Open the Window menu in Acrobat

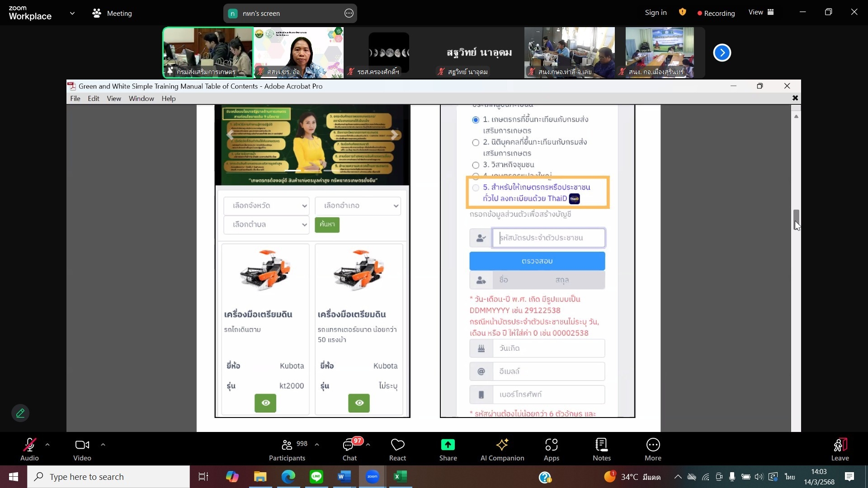point(141,99)
